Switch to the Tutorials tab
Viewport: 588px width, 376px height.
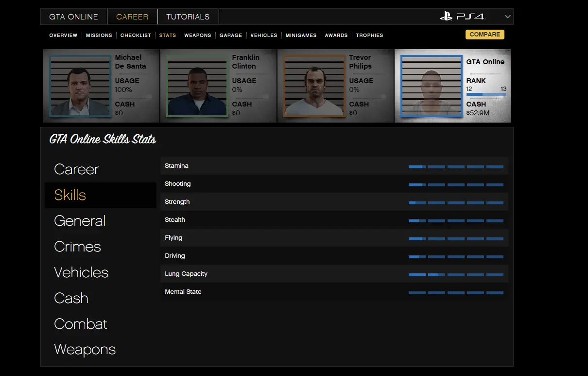[x=188, y=17]
